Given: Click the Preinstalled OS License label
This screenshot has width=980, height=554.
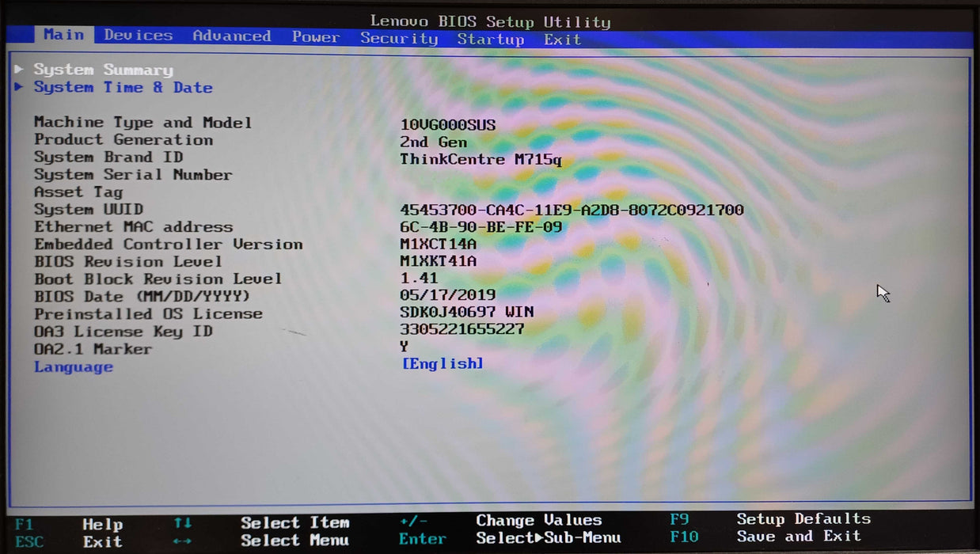Looking at the screenshot, I should pos(148,314).
